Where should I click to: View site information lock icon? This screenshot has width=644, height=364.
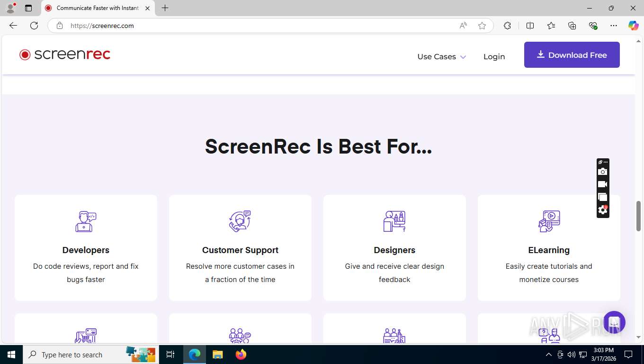click(x=59, y=26)
